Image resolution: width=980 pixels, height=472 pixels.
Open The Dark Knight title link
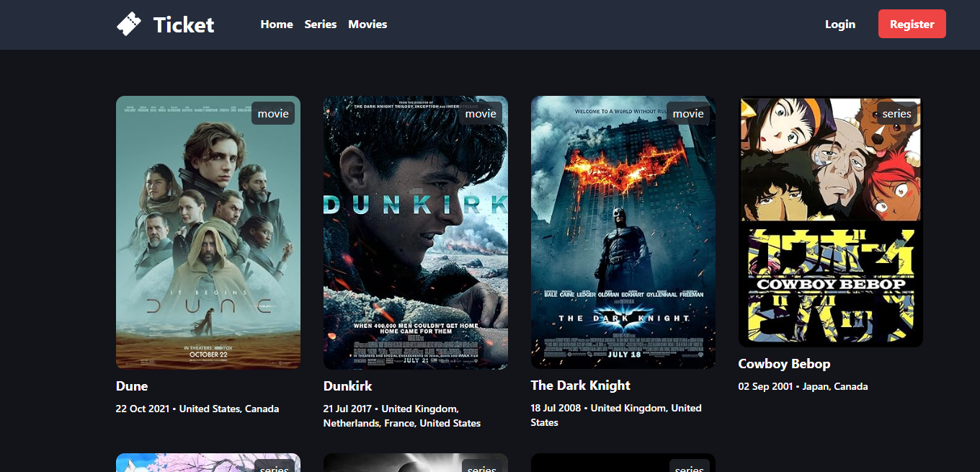[581, 386]
